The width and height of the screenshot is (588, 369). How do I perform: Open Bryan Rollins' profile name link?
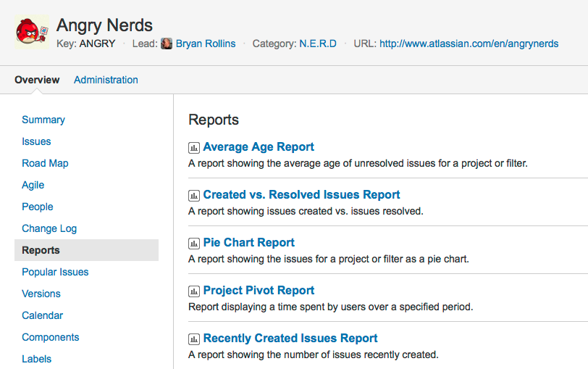pyautogui.click(x=206, y=43)
